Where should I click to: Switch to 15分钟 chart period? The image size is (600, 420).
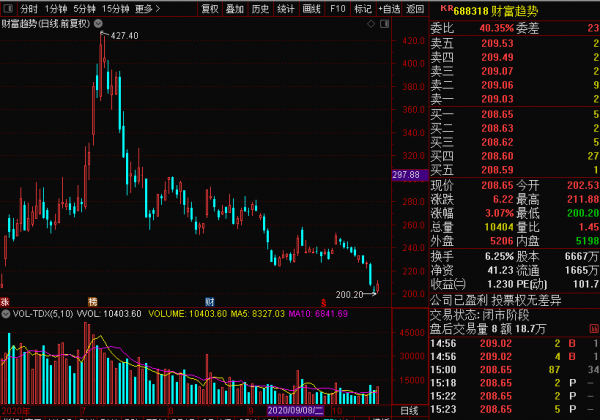pyautogui.click(x=115, y=8)
